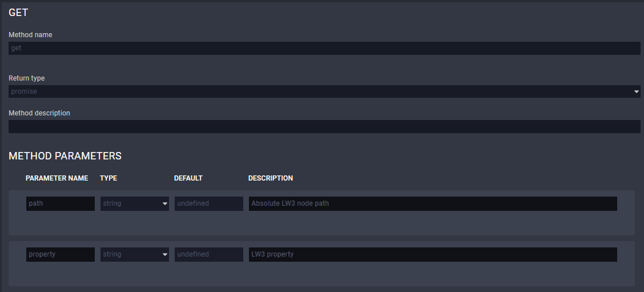Screen dimensions: 644x292
Task: Select the 'property' parameter name field
Action: point(61,254)
